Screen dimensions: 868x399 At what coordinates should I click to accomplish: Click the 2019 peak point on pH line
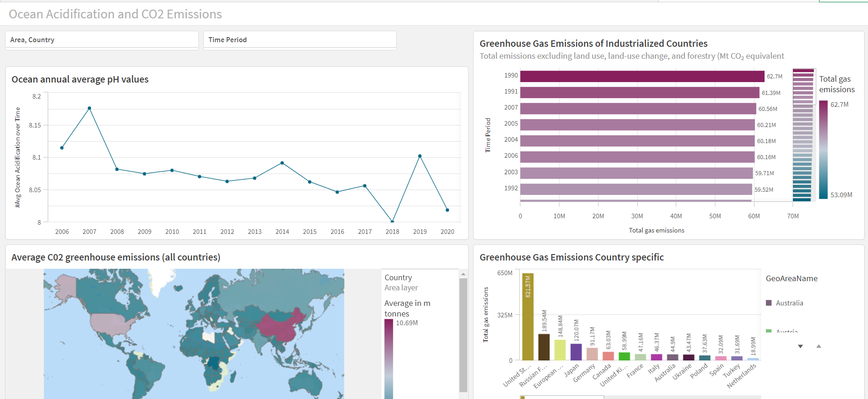[x=420, y=156]
